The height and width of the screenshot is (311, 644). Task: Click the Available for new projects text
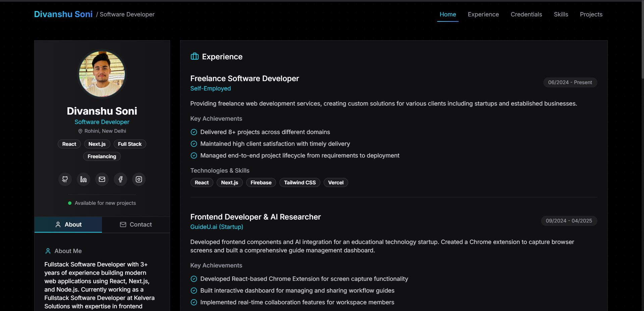coord(105,203)
